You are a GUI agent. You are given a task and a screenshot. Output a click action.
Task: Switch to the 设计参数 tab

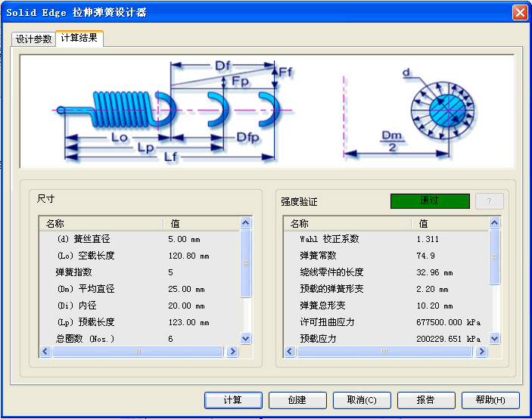[34, 39]
